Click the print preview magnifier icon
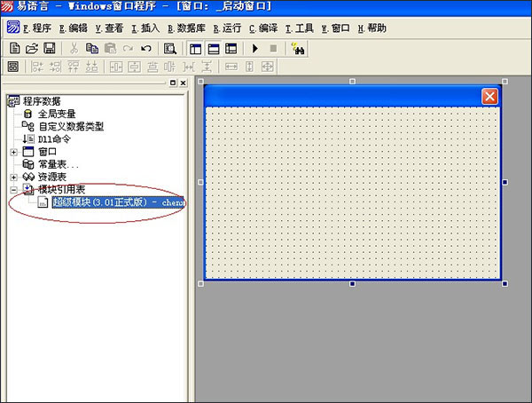The height and width of the screenshot is (403, 532). pyautogui.click(x=169, y=48)
